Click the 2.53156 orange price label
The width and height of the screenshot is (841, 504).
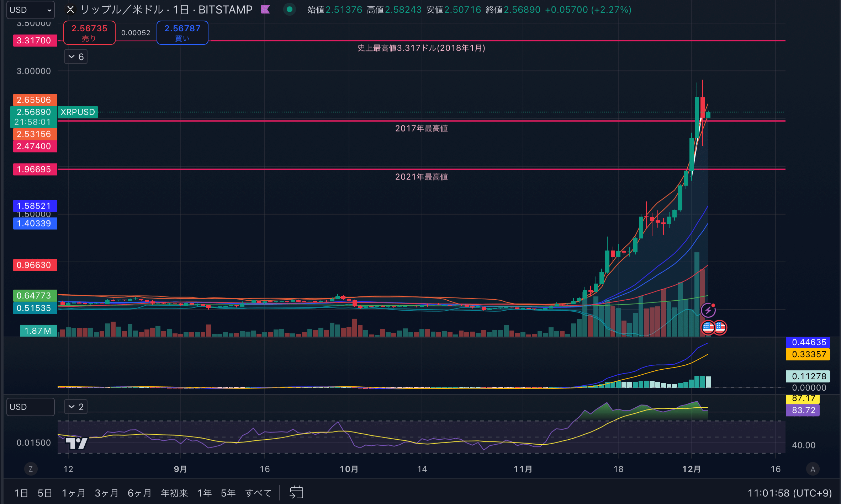[x=35, y=134]
